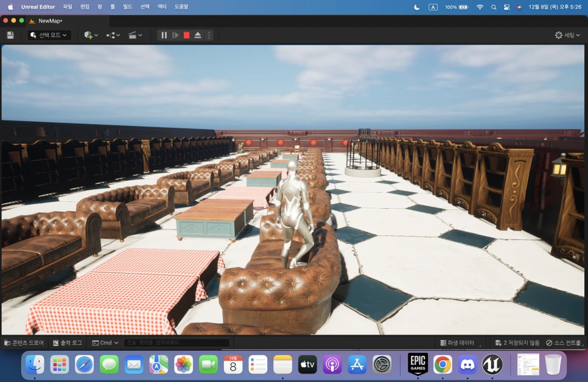This screenshot has width=588, height=382.
Task: Open Spotlight search
Action: (x=494, y=7)
